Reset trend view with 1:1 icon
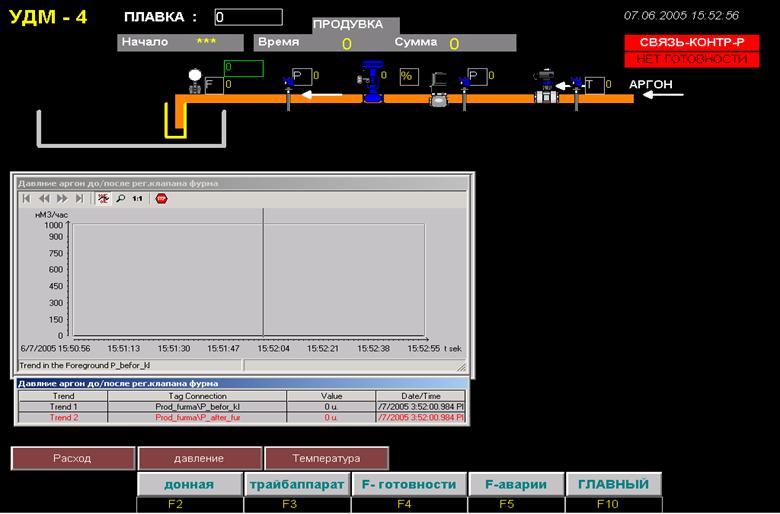 tap(137, 199)
